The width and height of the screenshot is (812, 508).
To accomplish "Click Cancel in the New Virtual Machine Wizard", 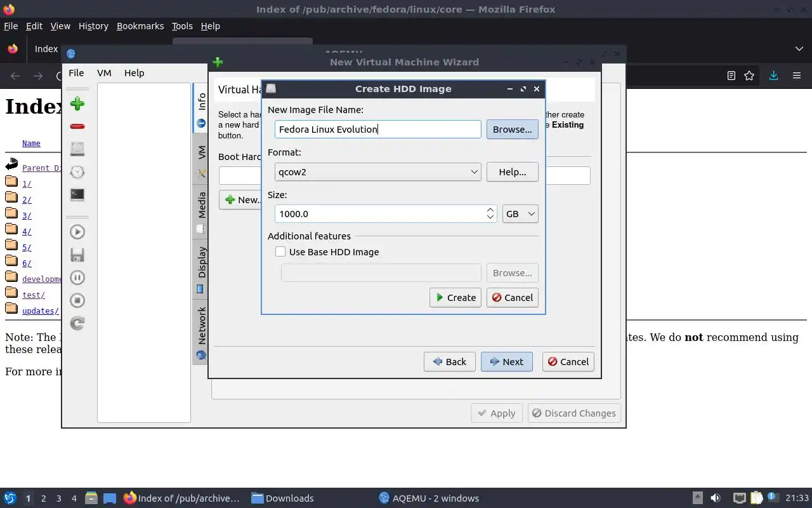I will [x=568, y=362].
